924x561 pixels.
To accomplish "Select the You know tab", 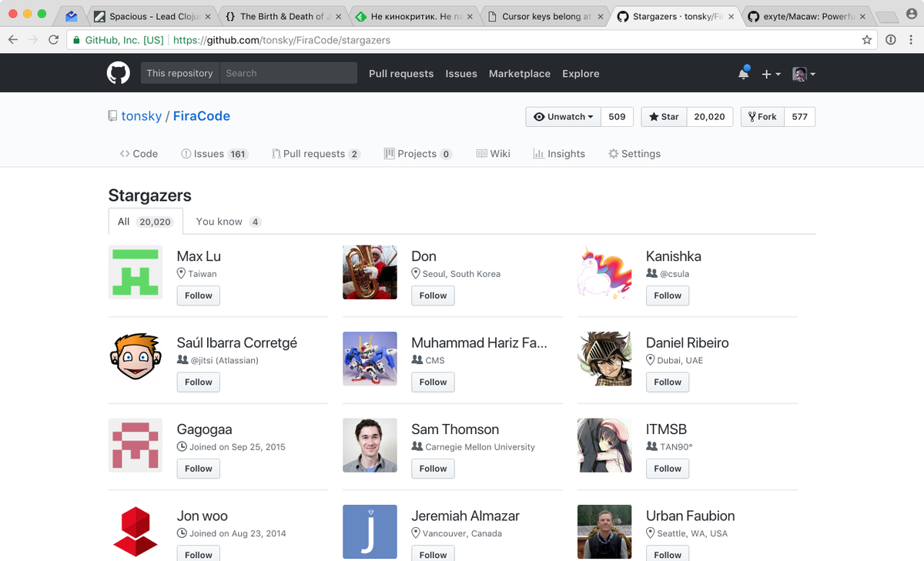I will click(229, 222).
